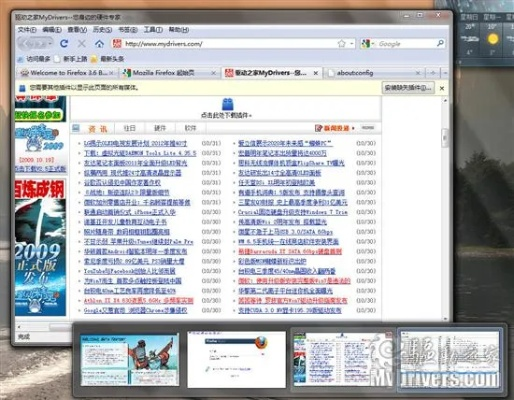Viewport: 514px width, 400px height.
Task: Click the scroll up arrow of page
Action: point(445,100)
